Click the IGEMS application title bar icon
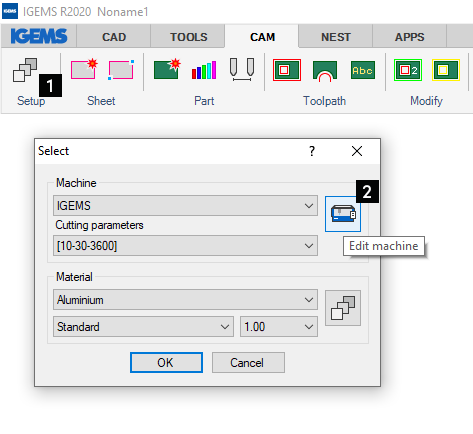473x434 pixels. click(x=10, y=11)
